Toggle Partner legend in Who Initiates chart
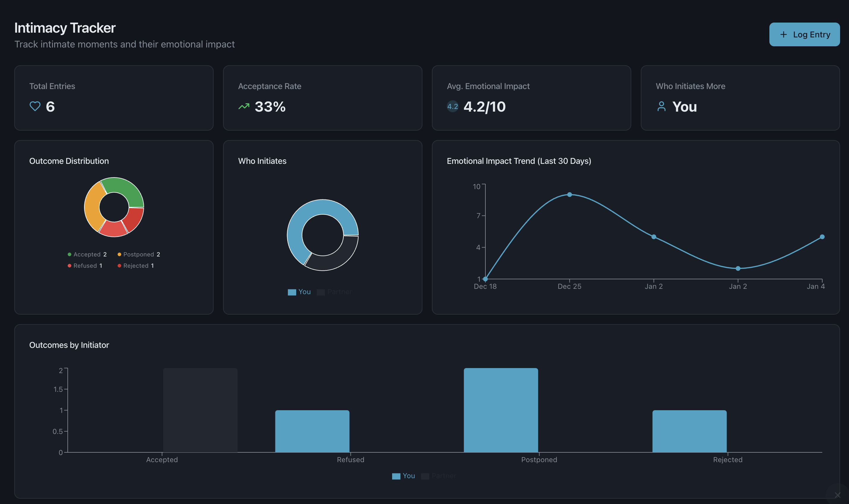849x504 pixels. [334, 292]
